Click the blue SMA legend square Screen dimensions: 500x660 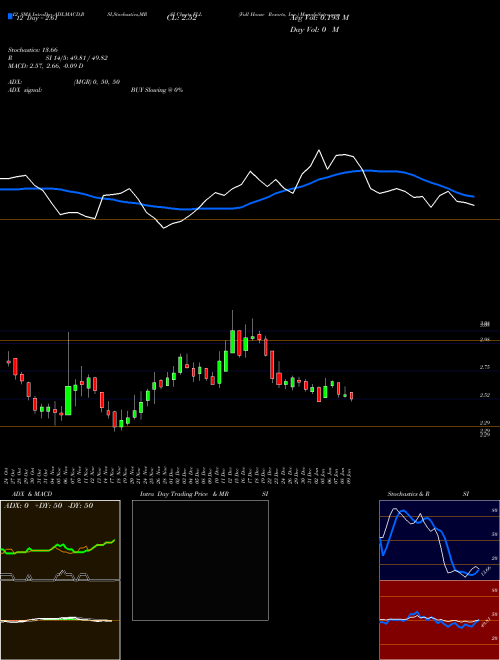point(11,17)
